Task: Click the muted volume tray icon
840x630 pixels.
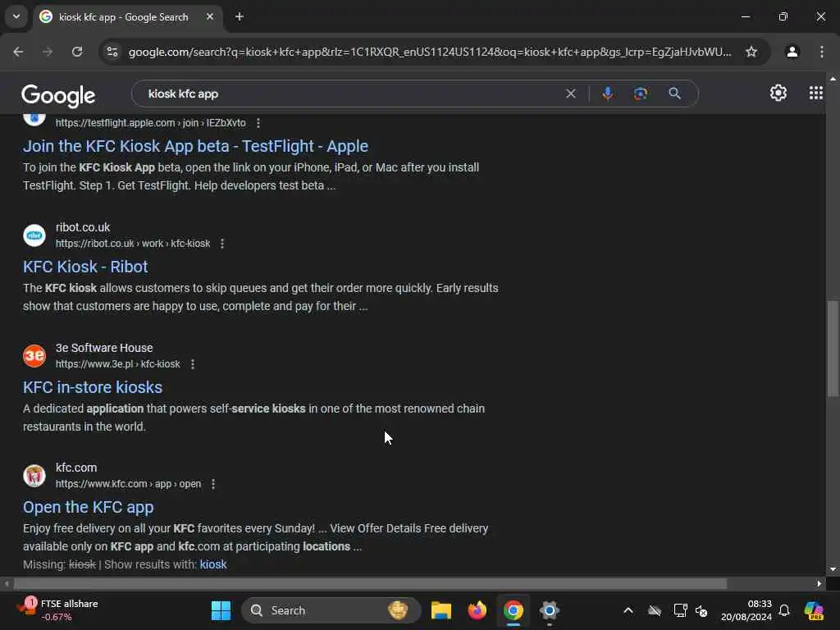Action: point(701,610)
